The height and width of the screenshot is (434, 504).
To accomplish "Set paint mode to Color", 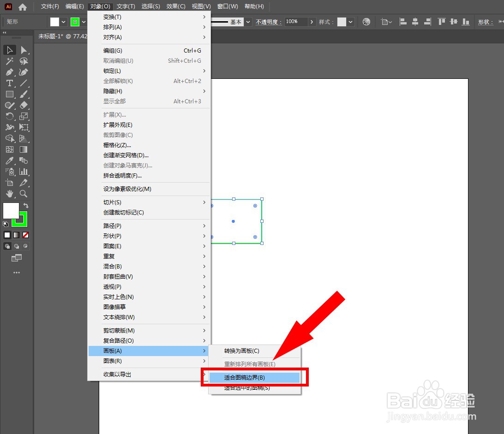I will 7,235.
